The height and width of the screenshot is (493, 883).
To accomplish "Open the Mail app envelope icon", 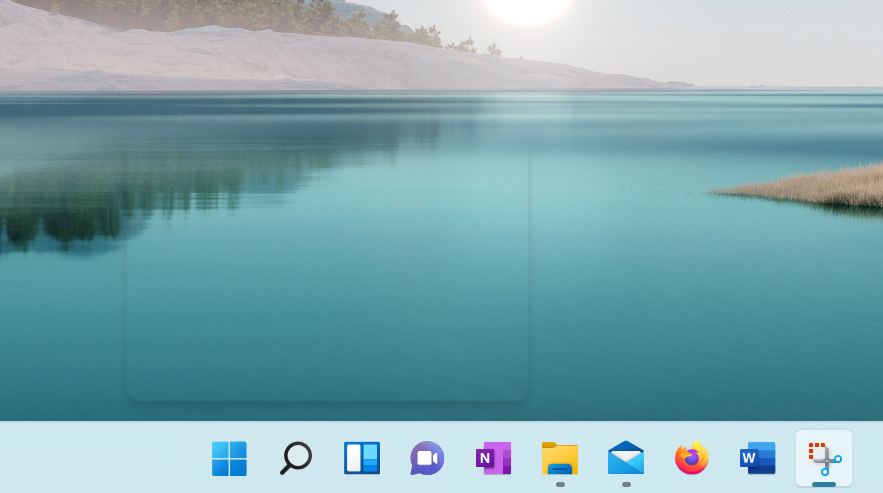I will [x=626, y=458].
